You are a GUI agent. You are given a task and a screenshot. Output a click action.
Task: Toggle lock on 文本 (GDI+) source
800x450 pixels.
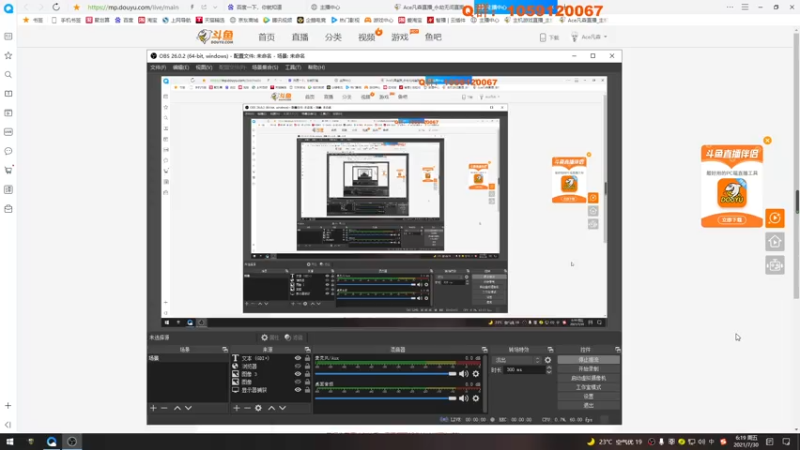(307, 358)
